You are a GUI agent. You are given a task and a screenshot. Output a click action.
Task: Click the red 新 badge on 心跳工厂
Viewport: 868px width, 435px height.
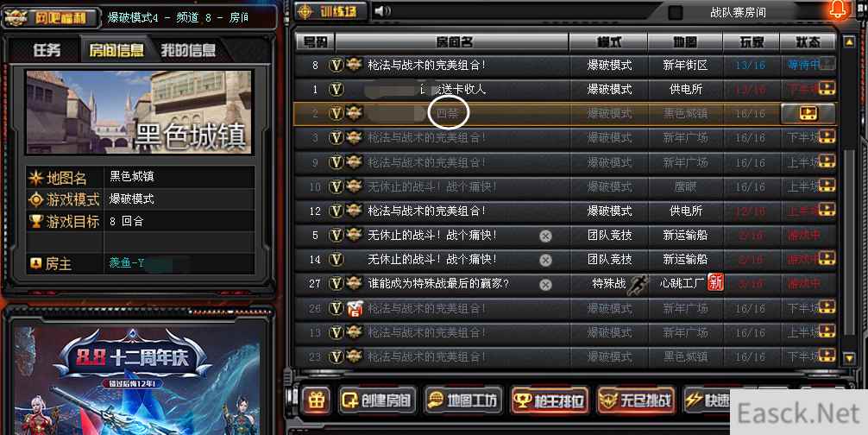coord(716,283)
